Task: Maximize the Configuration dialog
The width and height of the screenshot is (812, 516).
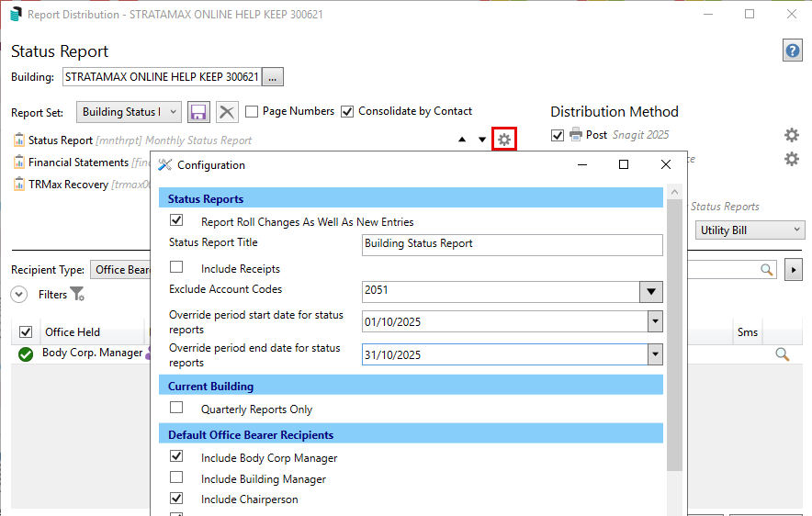Action: pos(624,164)
